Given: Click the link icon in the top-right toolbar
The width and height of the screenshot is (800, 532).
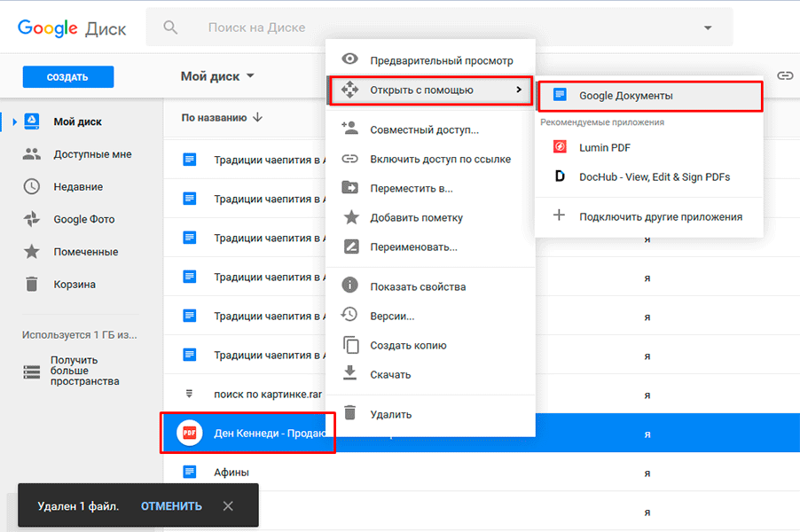Looking at the screenshot, I should point(784,76).
